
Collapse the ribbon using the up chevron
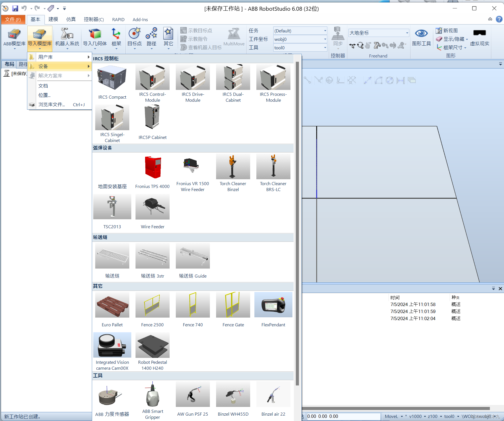click(x=490, y=19)
